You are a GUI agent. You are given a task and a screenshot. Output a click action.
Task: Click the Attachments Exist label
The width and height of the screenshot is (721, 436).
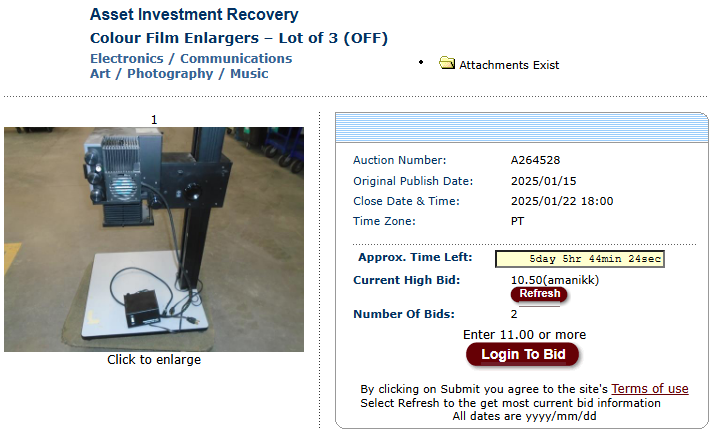tap(509, 65)
